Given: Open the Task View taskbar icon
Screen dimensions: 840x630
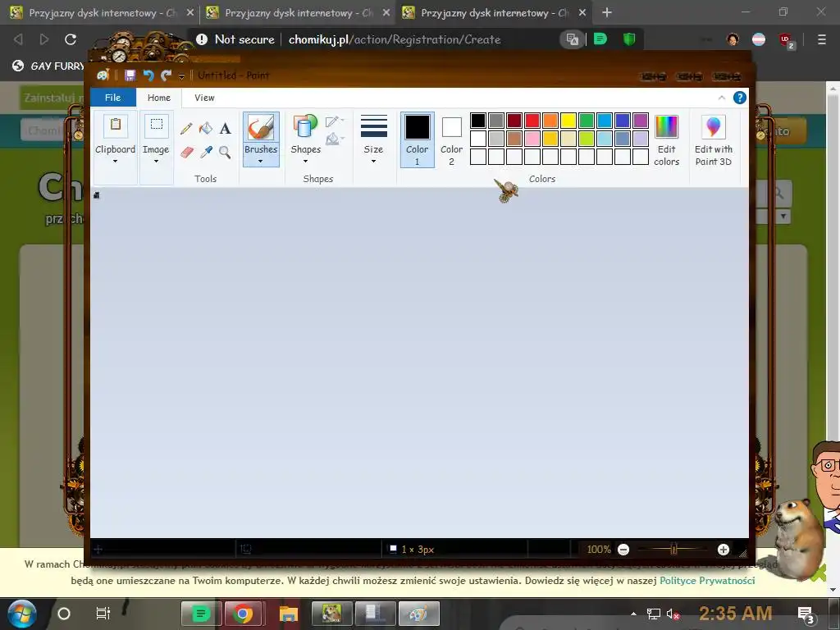Looking at the screenshot, I should (x=103, y=614).
